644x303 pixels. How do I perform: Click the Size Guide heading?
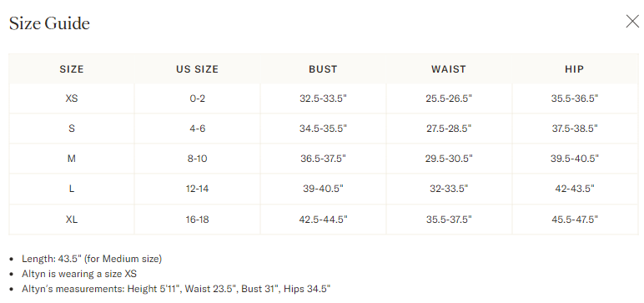[x=49, y=23]
